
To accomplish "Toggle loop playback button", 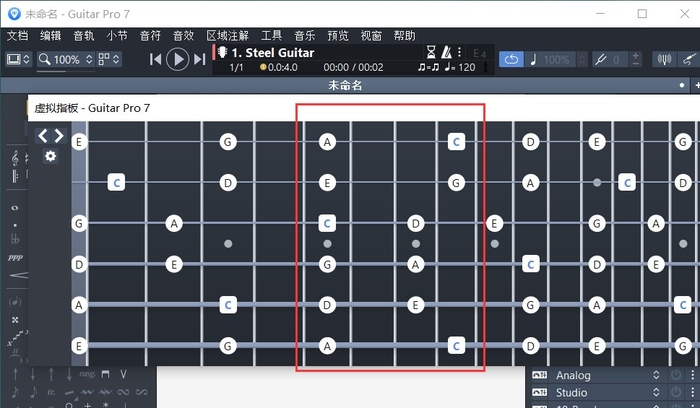I will [x=510, y=59].
